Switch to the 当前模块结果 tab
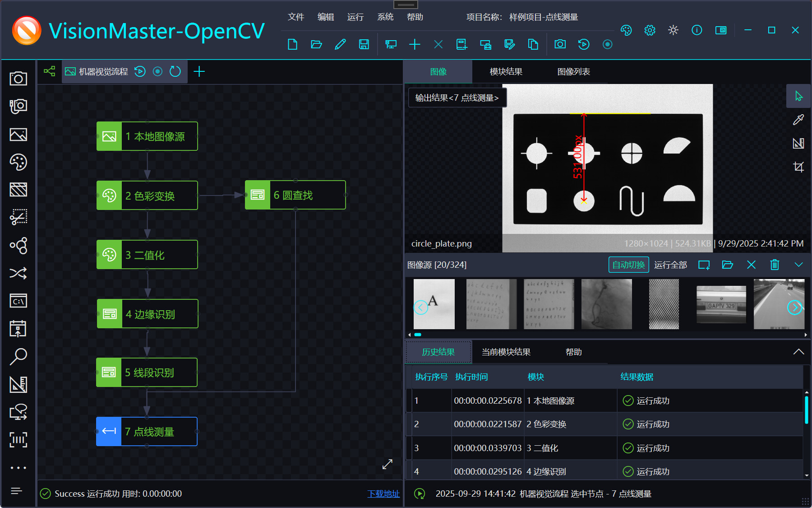Viewport: 812px width, 508px height. (506, 352)
